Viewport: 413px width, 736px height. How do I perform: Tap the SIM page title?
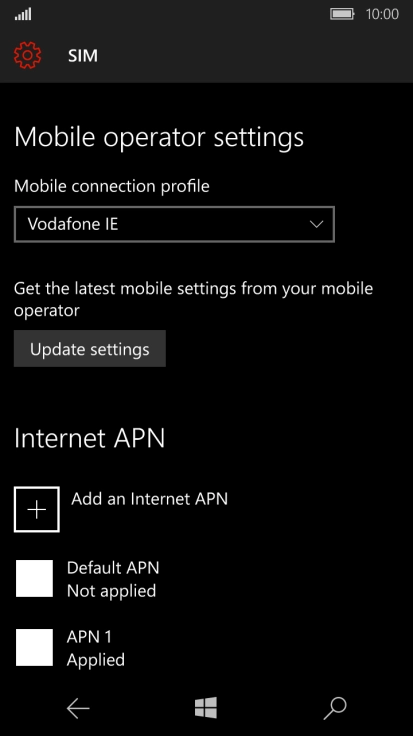83,56
